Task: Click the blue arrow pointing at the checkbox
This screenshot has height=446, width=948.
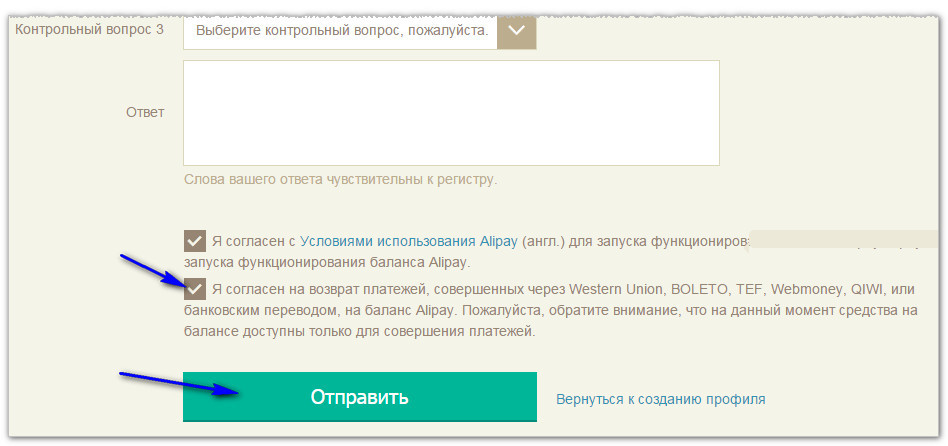Action: 150,270
